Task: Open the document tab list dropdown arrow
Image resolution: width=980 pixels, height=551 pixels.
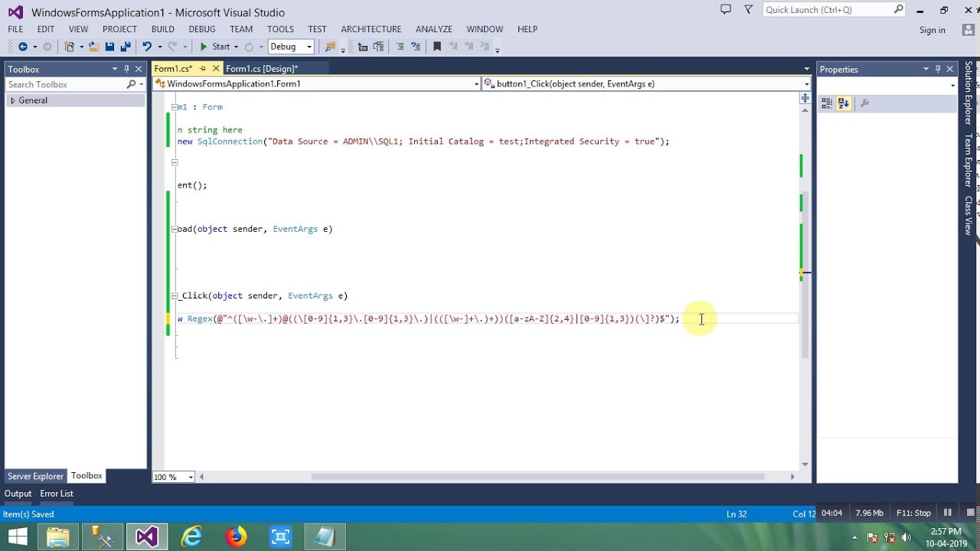Action: click(x=806, y=69)
